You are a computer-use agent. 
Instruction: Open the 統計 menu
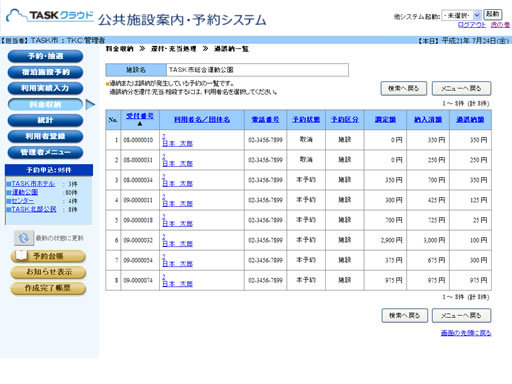pos(45,120)
